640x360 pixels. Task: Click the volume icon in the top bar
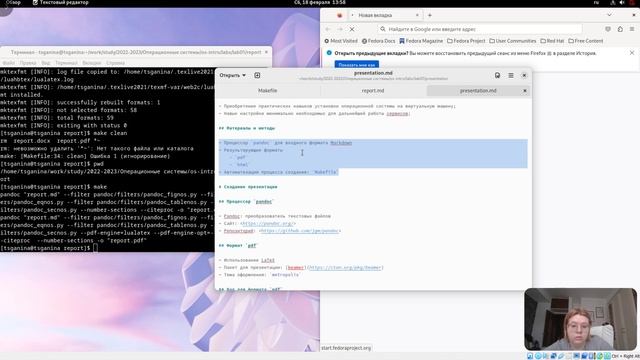[622, 2]
